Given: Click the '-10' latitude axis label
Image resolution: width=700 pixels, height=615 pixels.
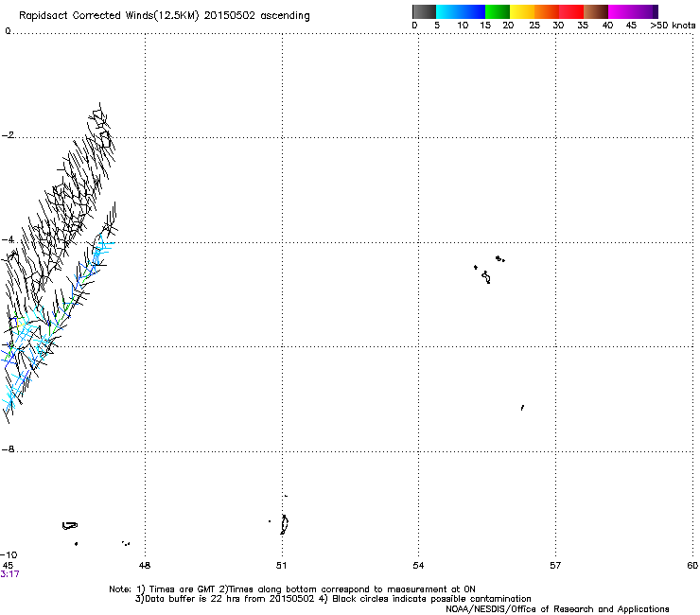Looking at the screenshot, I should pyautogui.click(x=9, y=555).
